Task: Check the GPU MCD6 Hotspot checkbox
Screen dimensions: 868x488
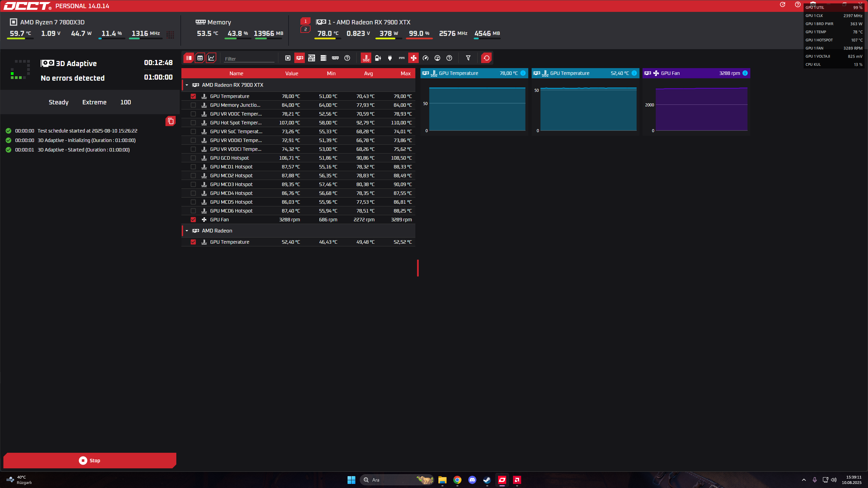Action: pos(193,211)
